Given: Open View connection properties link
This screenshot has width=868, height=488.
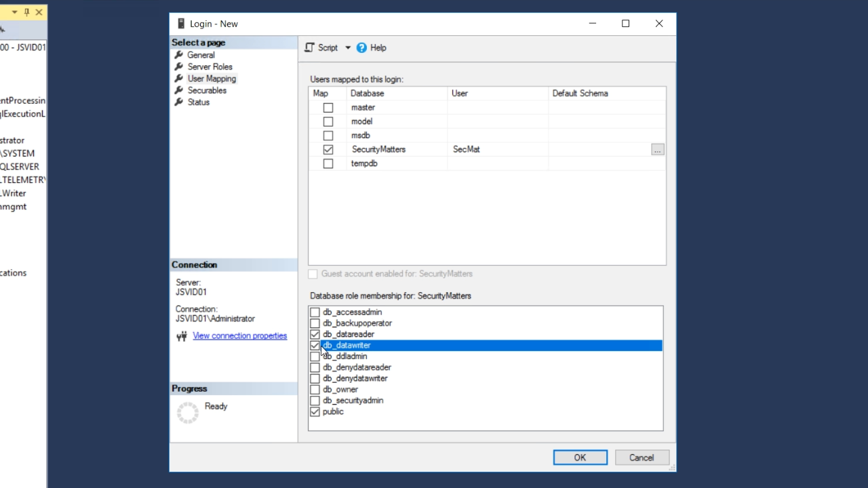Looking at the screenshot, I should pyautogui.click(x=239, y=335).
